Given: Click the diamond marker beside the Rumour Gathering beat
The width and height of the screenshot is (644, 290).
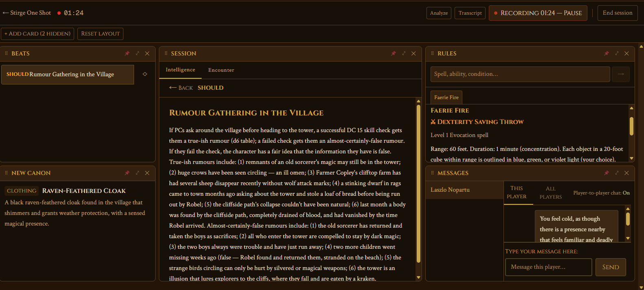Looking at the screenshot, I should (x=145, y=74).
